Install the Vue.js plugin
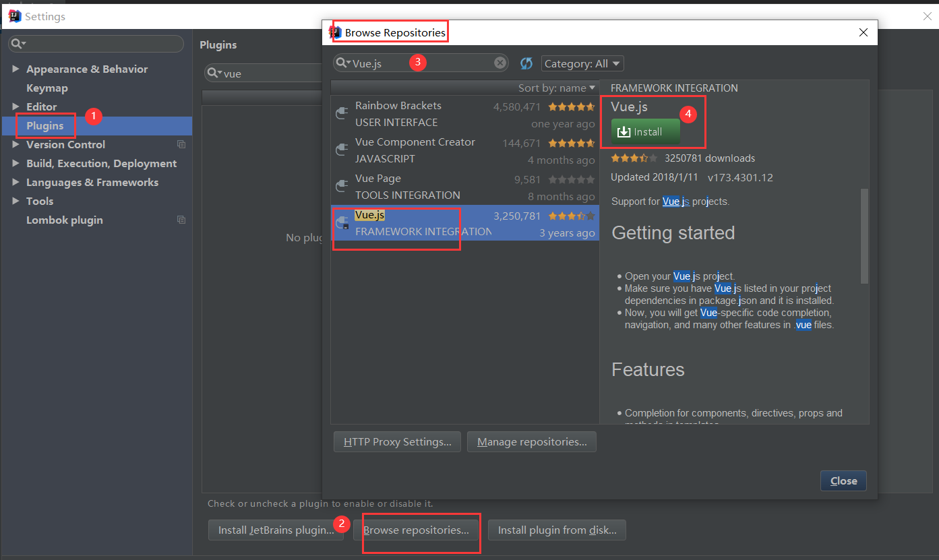This screenshot has width=939, height=560. (x=646, y=131)
